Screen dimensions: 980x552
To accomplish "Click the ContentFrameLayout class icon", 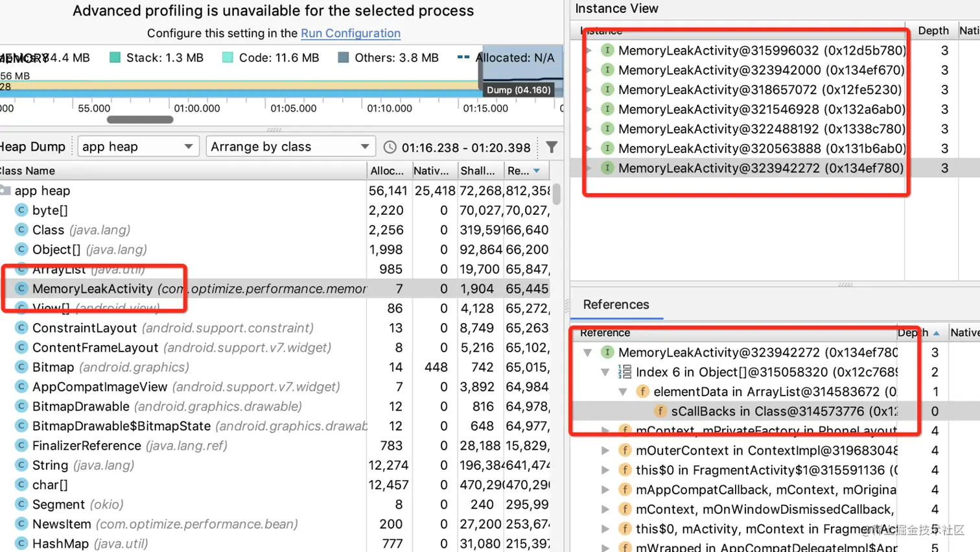I will (x=21, y=348).
